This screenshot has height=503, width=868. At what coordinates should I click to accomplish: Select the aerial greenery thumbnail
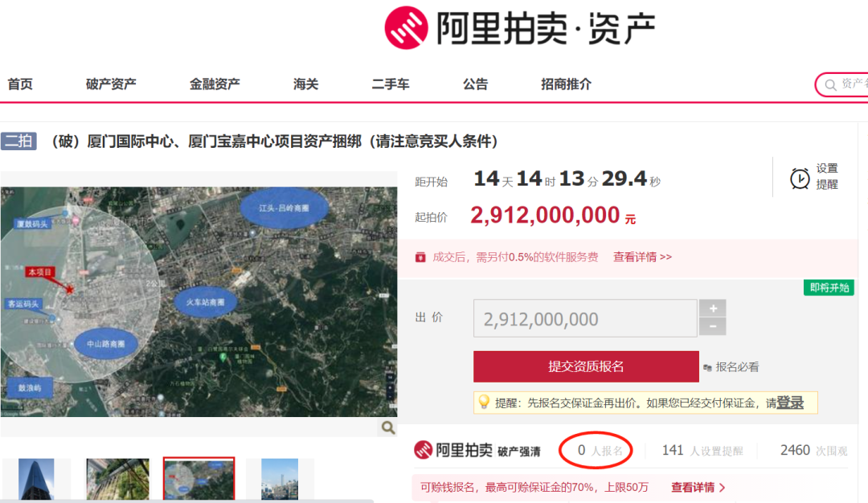point(118,479)
